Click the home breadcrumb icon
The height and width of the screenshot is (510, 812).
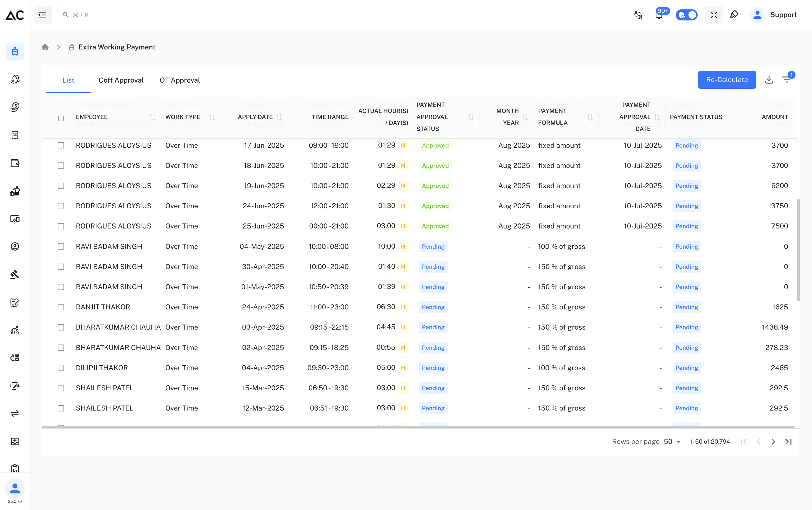tap(45, 47)
